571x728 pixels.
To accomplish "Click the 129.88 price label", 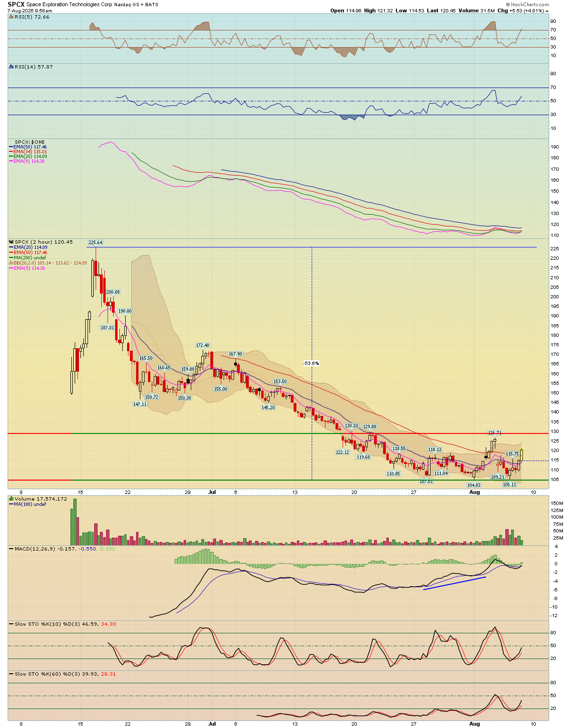I will (x=370, y=427).
